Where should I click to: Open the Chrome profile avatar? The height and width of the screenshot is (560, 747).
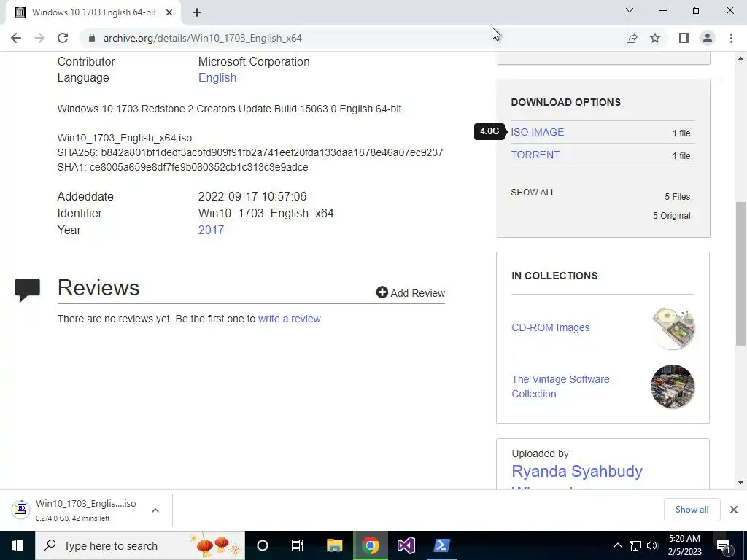(708, 38)
